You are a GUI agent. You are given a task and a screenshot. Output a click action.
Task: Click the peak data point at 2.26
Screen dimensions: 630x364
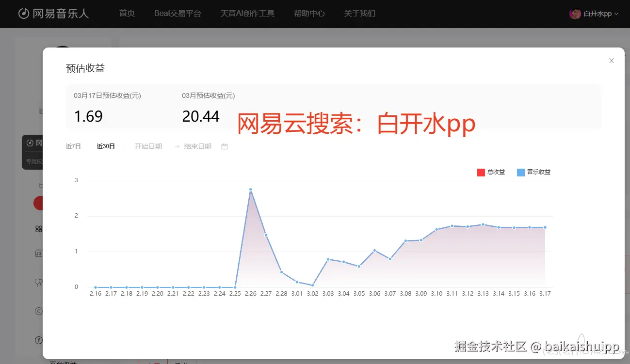click(x=250, y=190)
